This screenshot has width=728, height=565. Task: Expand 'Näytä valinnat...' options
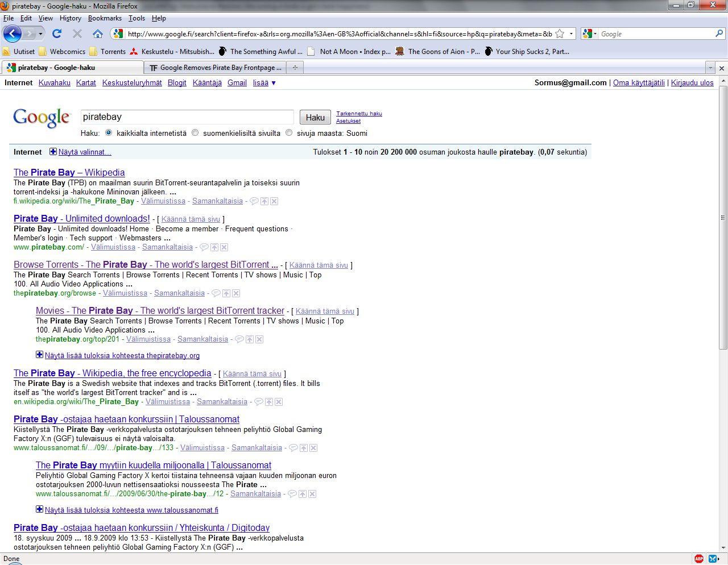point(84,152)
